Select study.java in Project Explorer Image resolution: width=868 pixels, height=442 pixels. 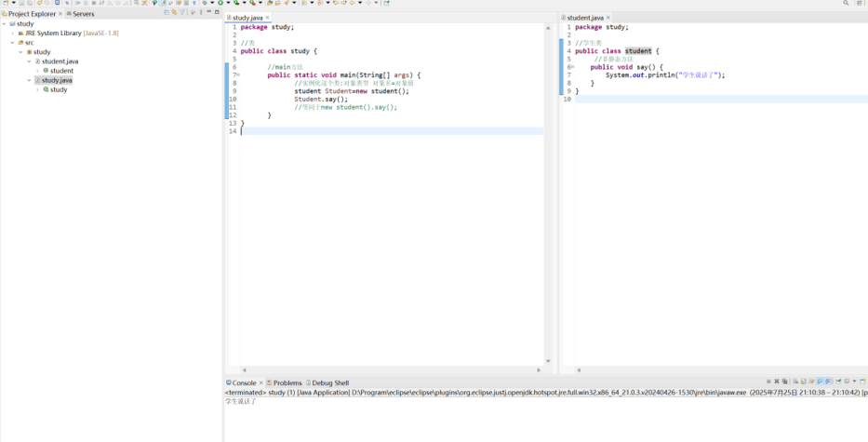53,80
